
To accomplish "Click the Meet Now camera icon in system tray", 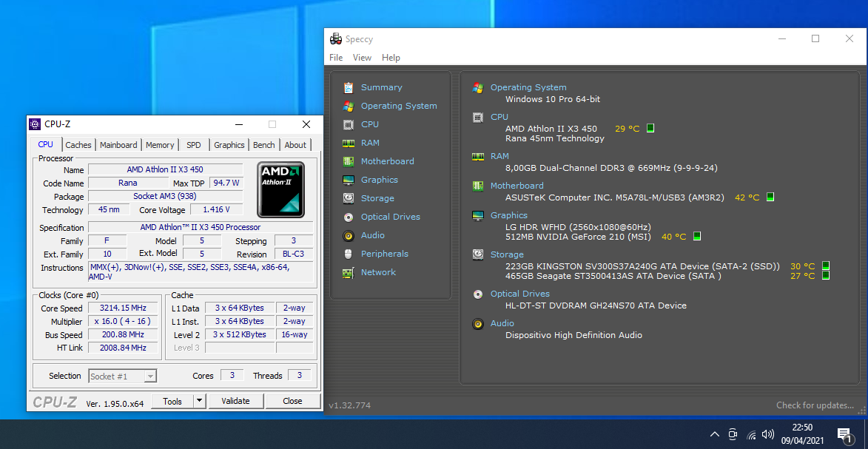I will pos(733,434).
